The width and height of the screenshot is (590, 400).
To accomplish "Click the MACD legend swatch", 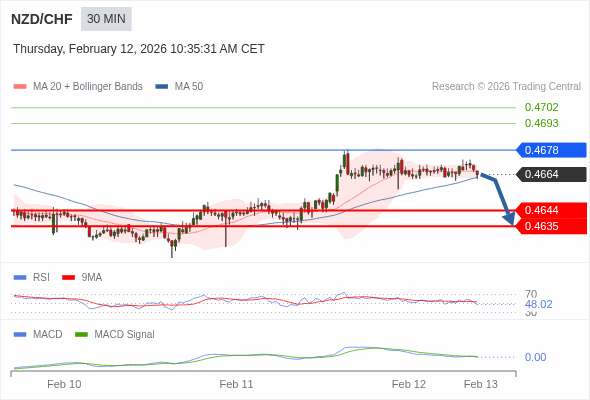I will point(20,335).
